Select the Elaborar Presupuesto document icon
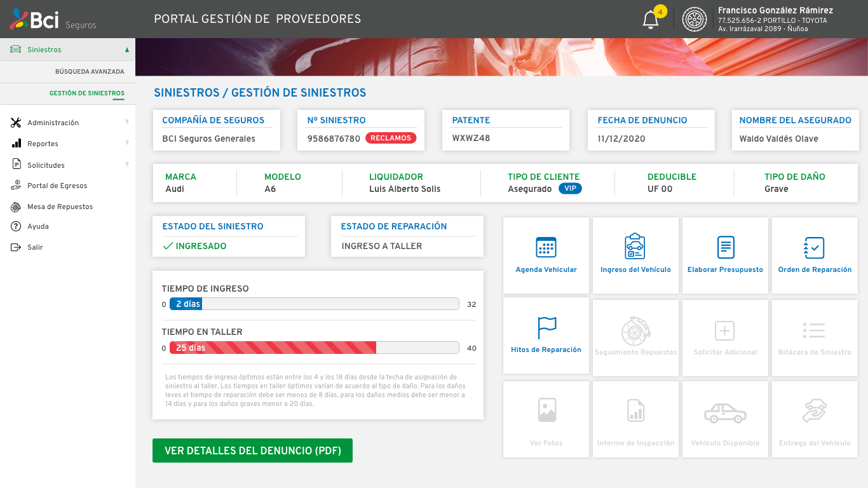Image resolution: width=868 pixels, height=488 pixels. coord(725,247)
